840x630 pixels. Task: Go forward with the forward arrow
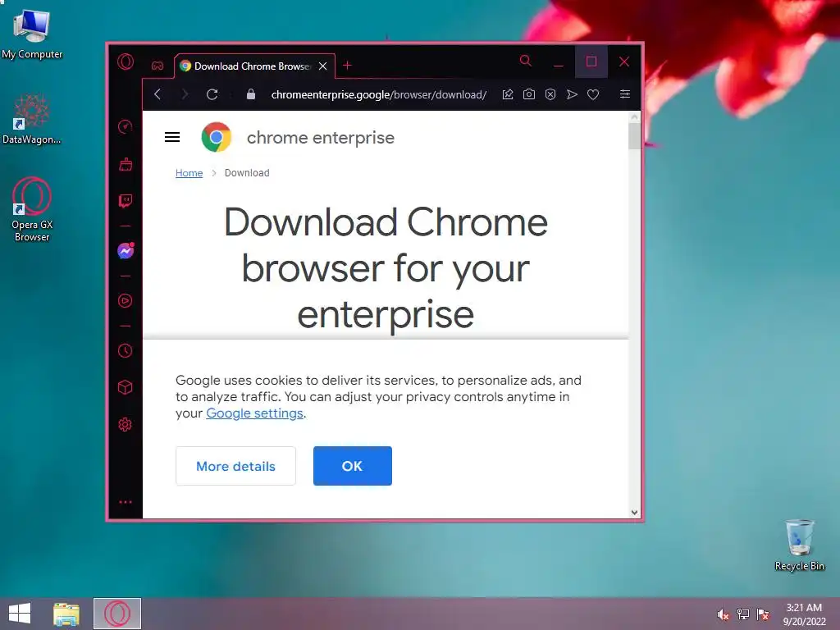185,94
